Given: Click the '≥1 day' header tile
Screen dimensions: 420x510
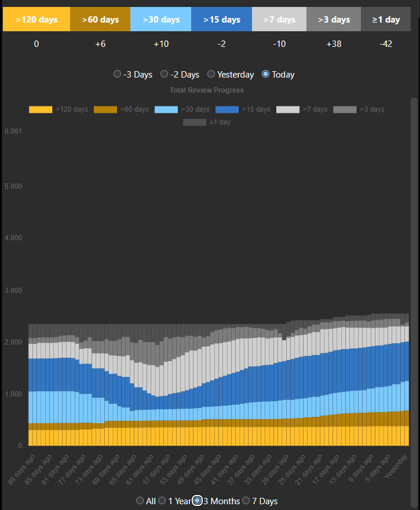Looking at the screenshot, I should [386, 20].
